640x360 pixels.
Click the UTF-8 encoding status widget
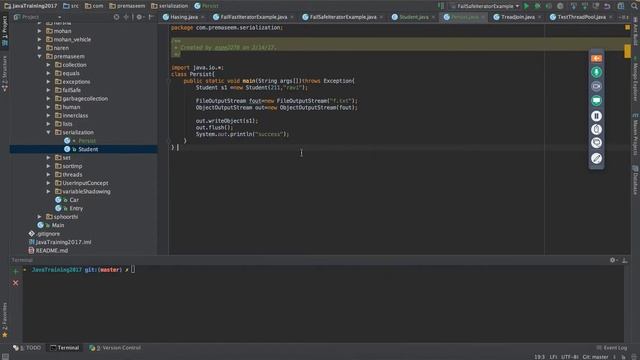point(570,357)
